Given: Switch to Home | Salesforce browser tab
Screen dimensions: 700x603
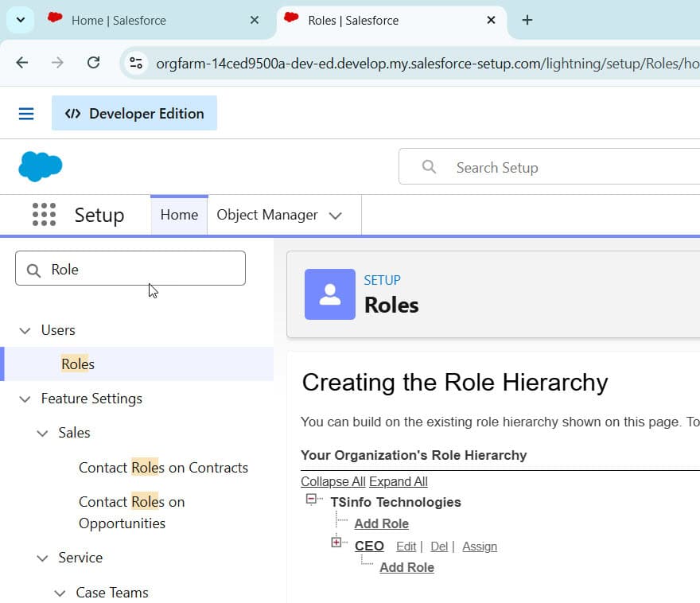Looking at the screenshot, I should tap(152, 21).
